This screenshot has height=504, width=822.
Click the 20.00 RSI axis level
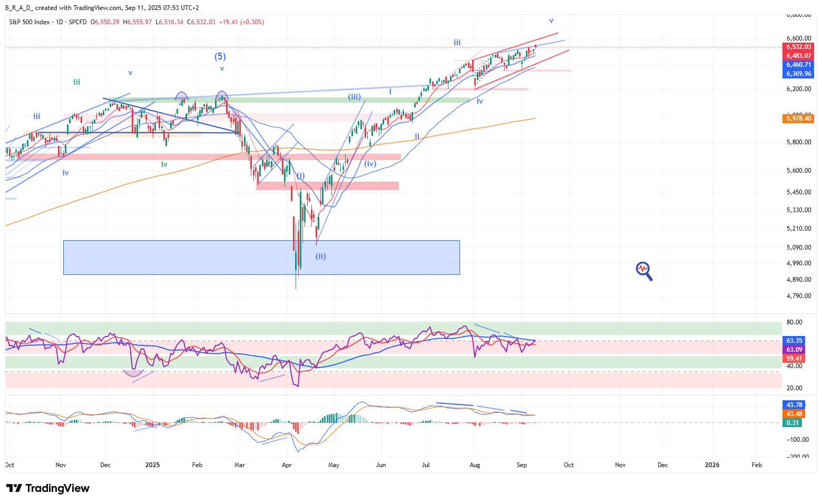click(x=794, y=388)
